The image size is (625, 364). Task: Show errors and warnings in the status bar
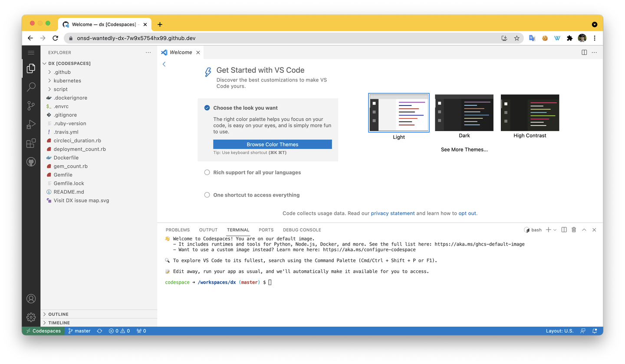pos(119,331)
